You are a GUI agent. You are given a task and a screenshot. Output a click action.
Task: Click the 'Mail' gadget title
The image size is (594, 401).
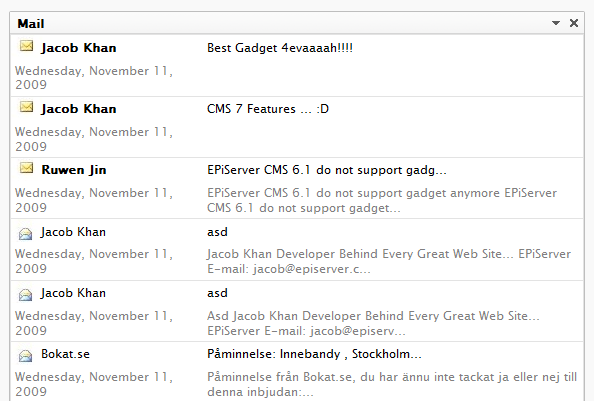31,23
